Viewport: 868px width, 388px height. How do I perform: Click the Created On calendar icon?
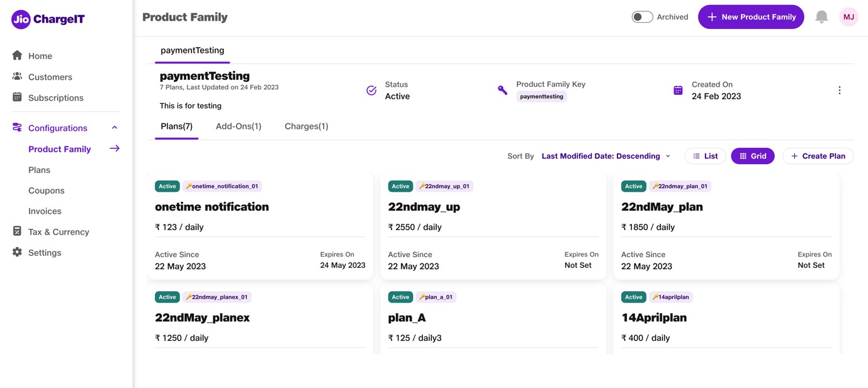pyautogui.click(x=678, y=91)
